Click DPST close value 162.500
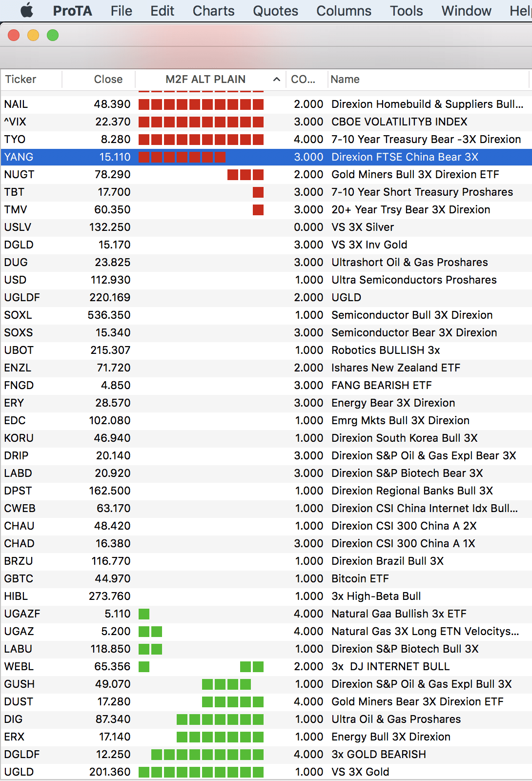 click(x=110, y=491)
